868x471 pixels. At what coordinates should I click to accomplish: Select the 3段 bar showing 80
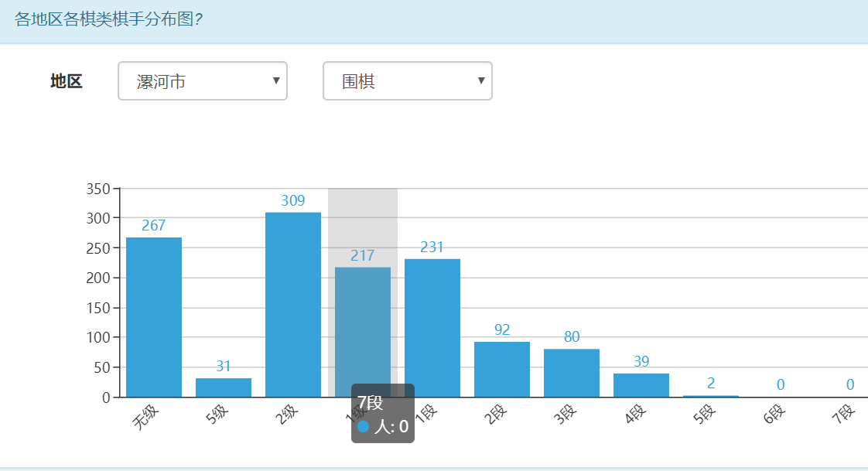(x=572, y=374)
